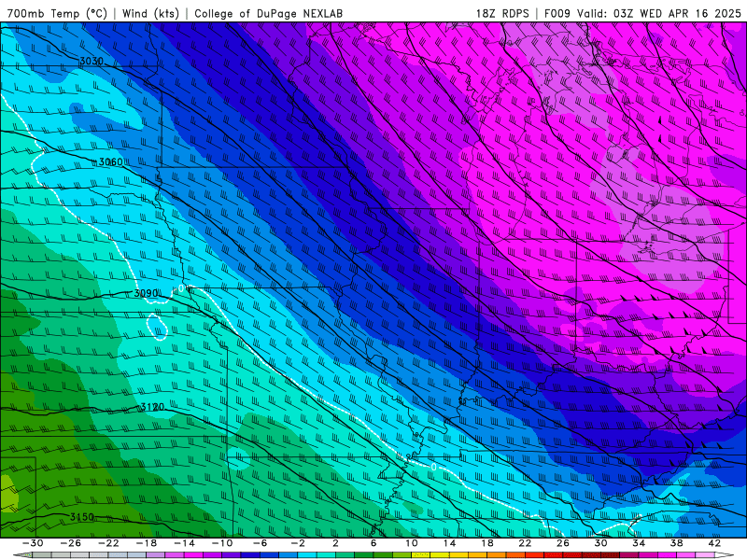This screenshot has height=560, width=747.
Task: Click the colorbar scale label '14'
Action: click(449, 543)
